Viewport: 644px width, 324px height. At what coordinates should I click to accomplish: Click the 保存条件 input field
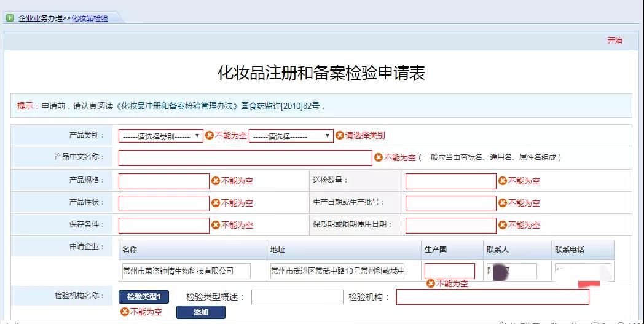(x=164, y=226)
